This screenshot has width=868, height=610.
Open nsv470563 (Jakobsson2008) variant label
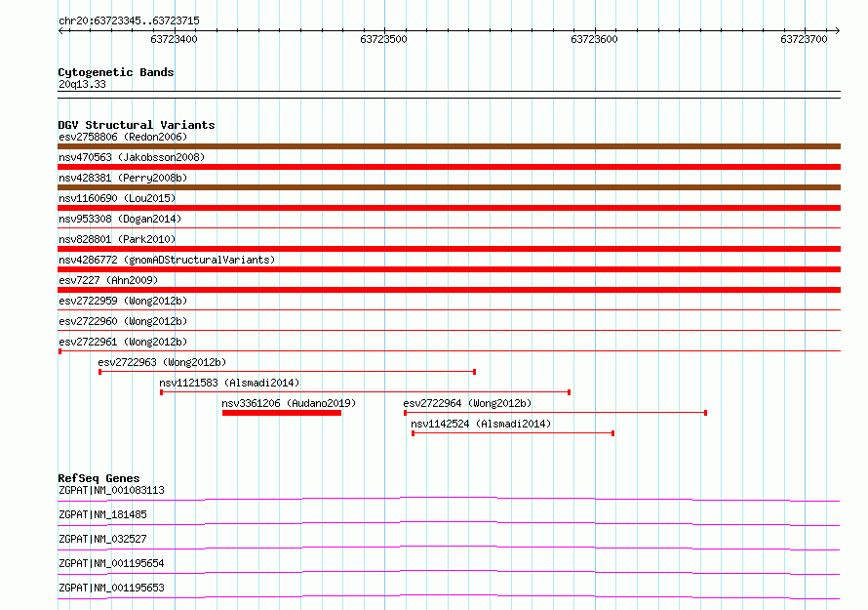point(132,157)
